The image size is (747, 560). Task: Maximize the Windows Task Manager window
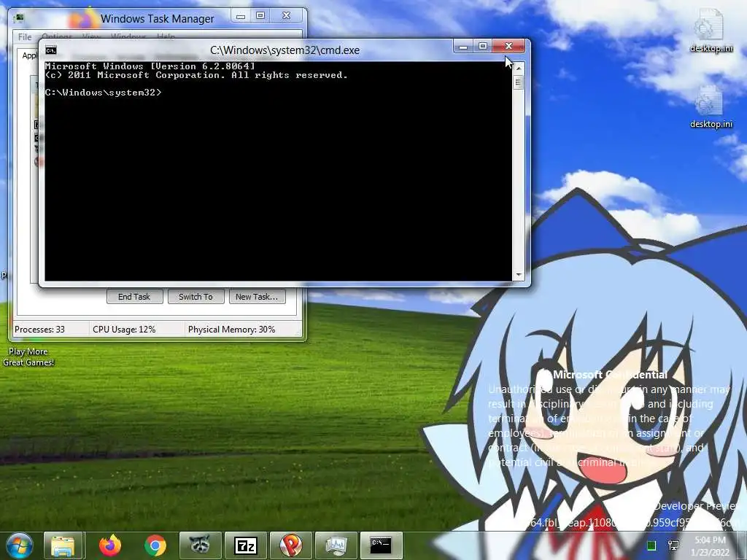coord(260,16)
